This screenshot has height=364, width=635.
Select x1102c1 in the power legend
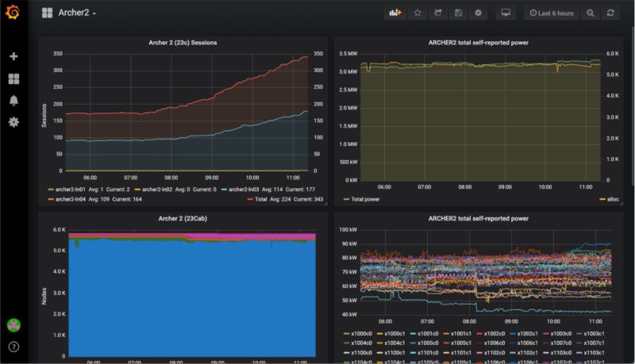point(527,353)
